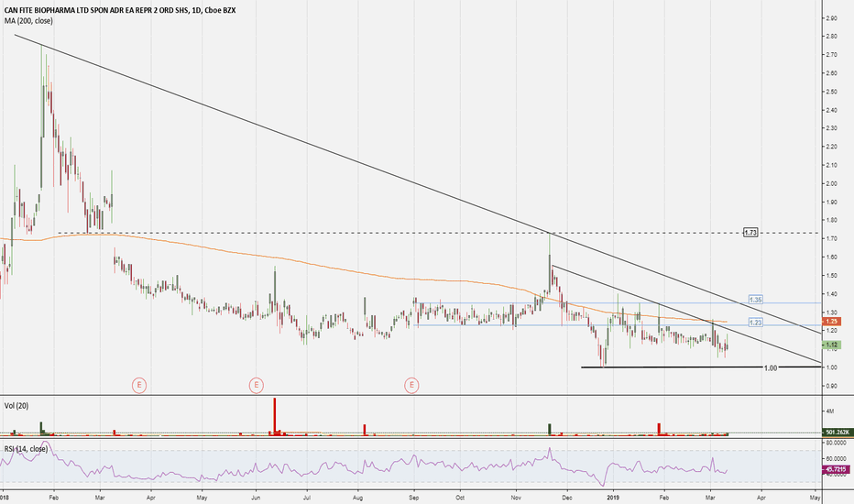Click the orange 1.25 moving average price tag

(832, 322)
